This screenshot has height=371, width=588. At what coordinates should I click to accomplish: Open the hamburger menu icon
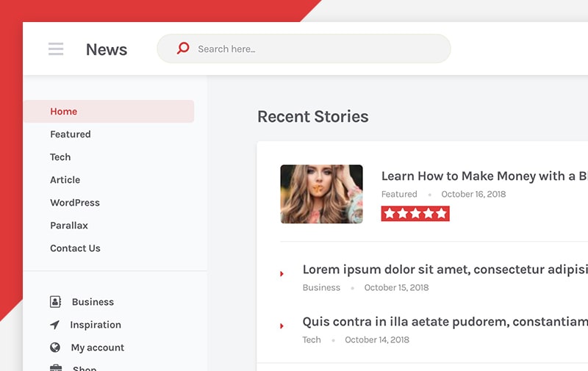56,49
